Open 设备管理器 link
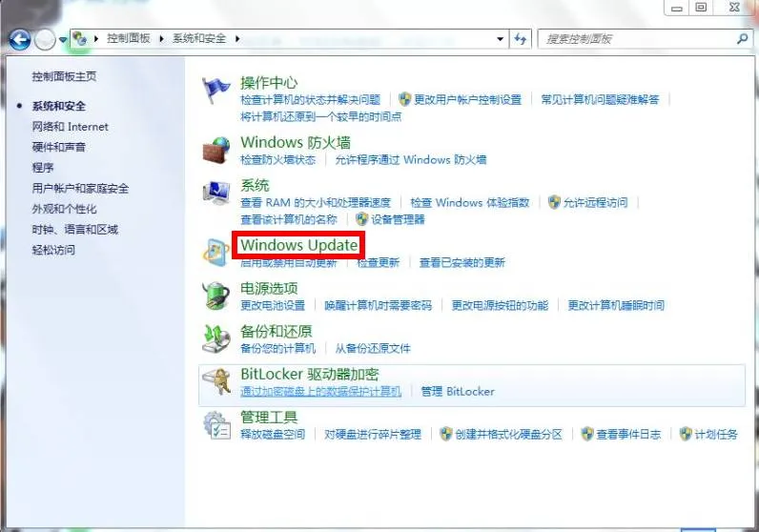The width and height of the screenshot is (759, 532). [398, 220]
